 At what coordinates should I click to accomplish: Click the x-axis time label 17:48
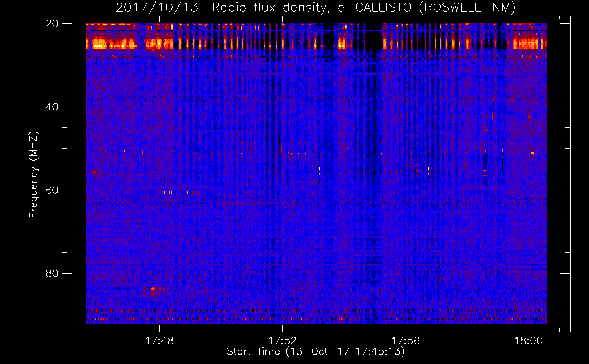(159, 341)
